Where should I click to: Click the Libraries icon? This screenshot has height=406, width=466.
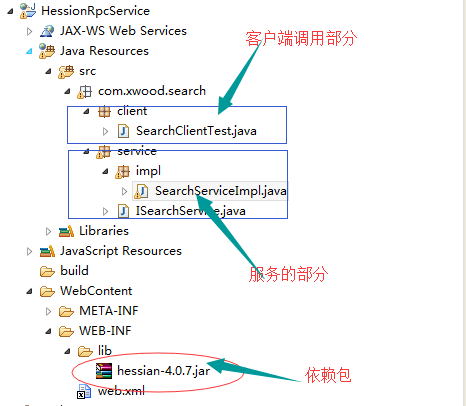66,231
